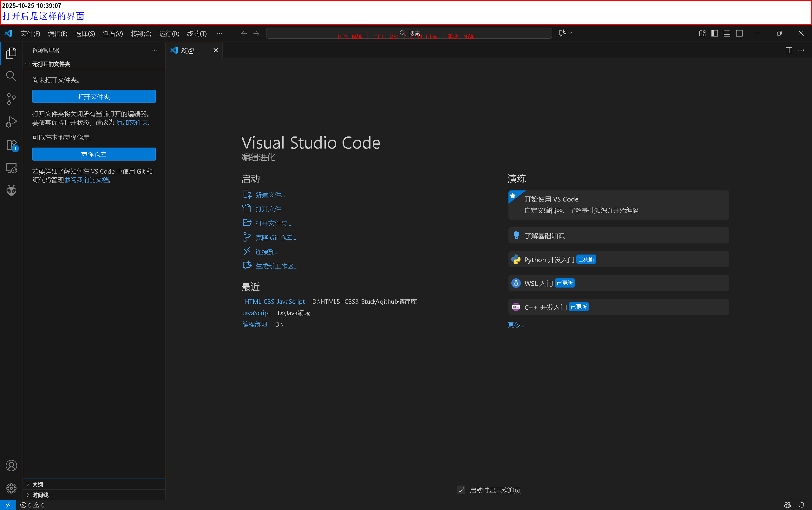The height and width of the screenshot is (510, 812).
Task: Open the Extensions view
Action: 11,145
